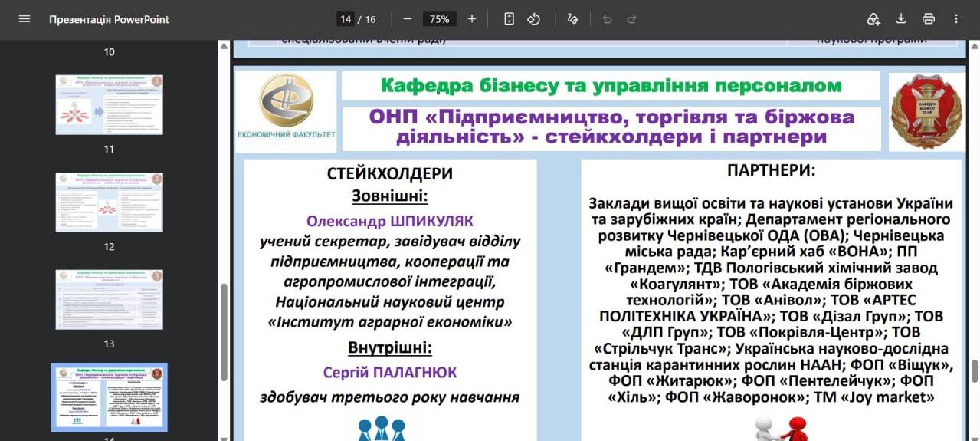Click the total pages count 16
The image size is (980, 441).
pos(371,19)
